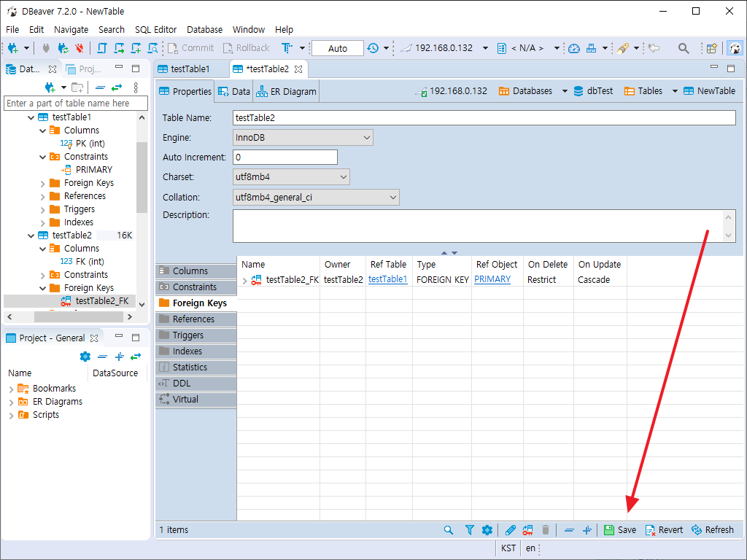Expand the testTable2_FK row in the grid
Image resolution: width=747 pixels, height=560 pixels.
(x=244, y=281)
